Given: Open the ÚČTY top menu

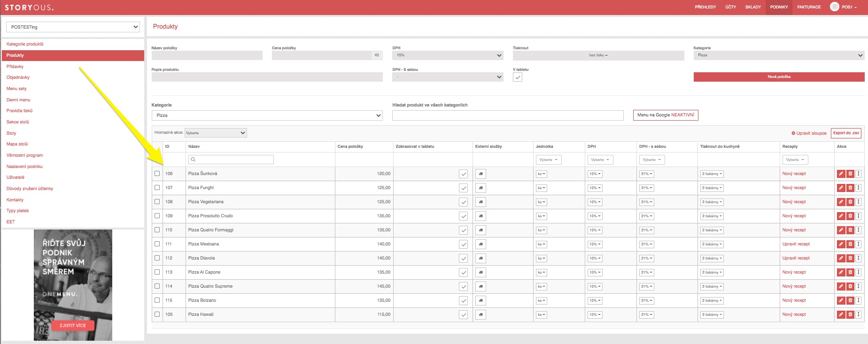Looking at the screenshot, I should pyautogui.click(x=731, y=7).
